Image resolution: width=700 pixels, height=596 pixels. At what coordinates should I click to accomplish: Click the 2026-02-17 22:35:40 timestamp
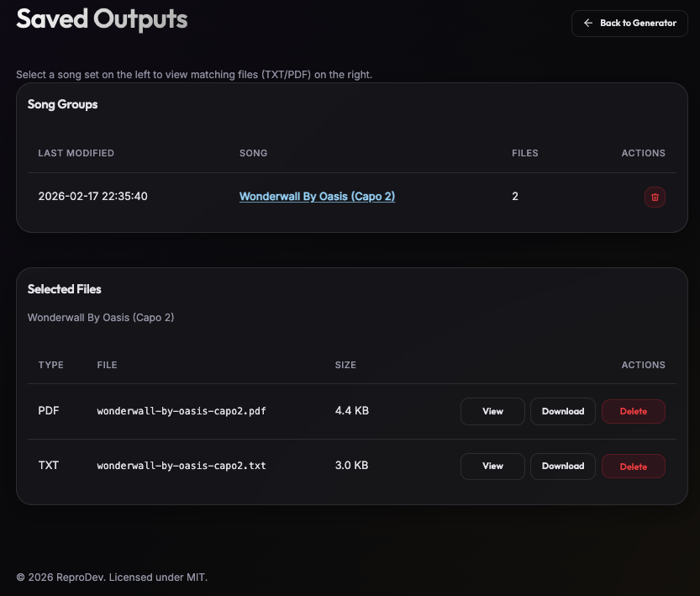coord(93,197)
